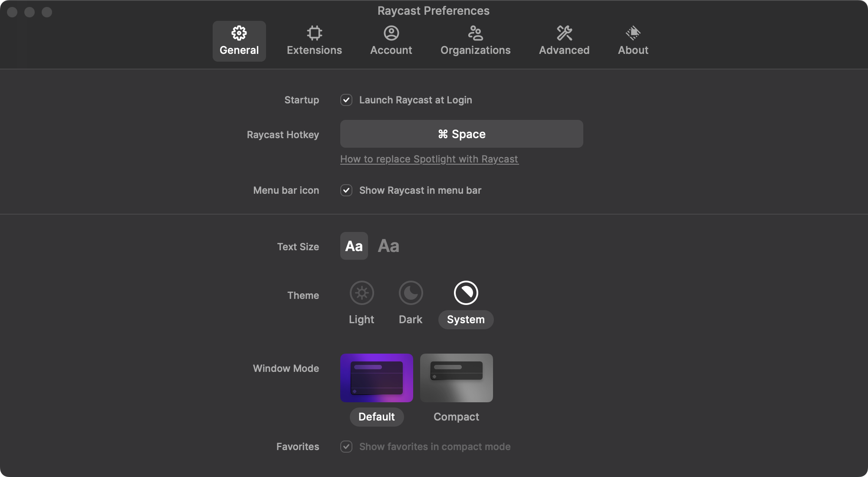Switch to the Extensions tab label
The width and height of the screenshot is (868, 477).
point(314,50)
